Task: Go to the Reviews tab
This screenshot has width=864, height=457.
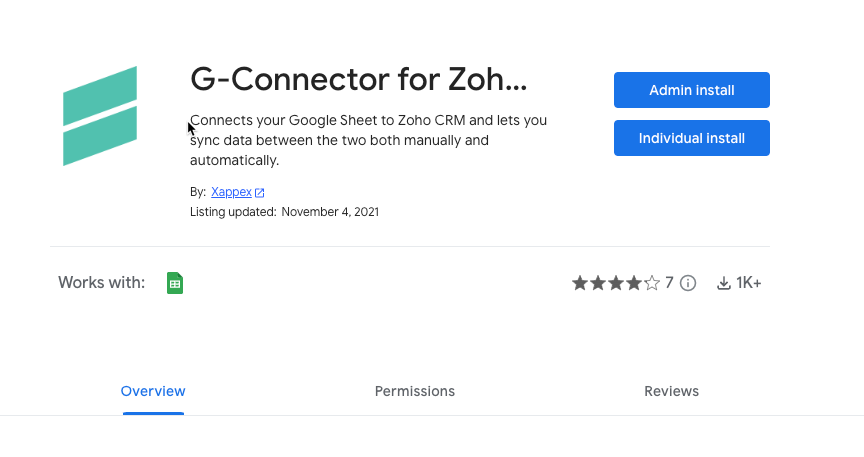Action: click(x=672, y=391)
